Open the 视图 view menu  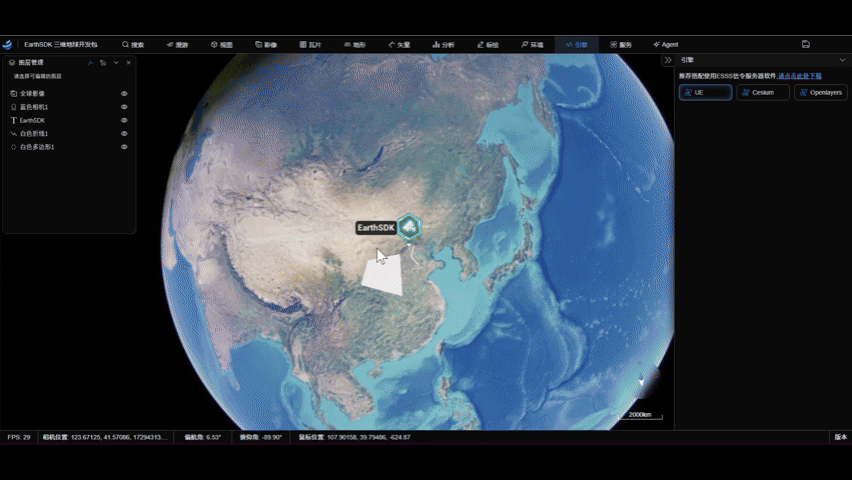(222, 45)
